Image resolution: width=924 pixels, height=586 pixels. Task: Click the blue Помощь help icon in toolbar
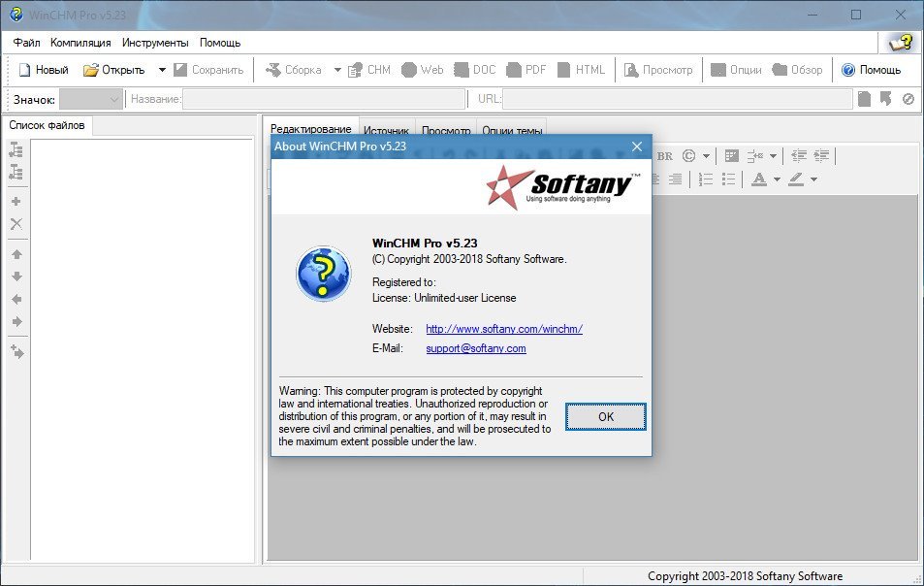coord(848,70)
